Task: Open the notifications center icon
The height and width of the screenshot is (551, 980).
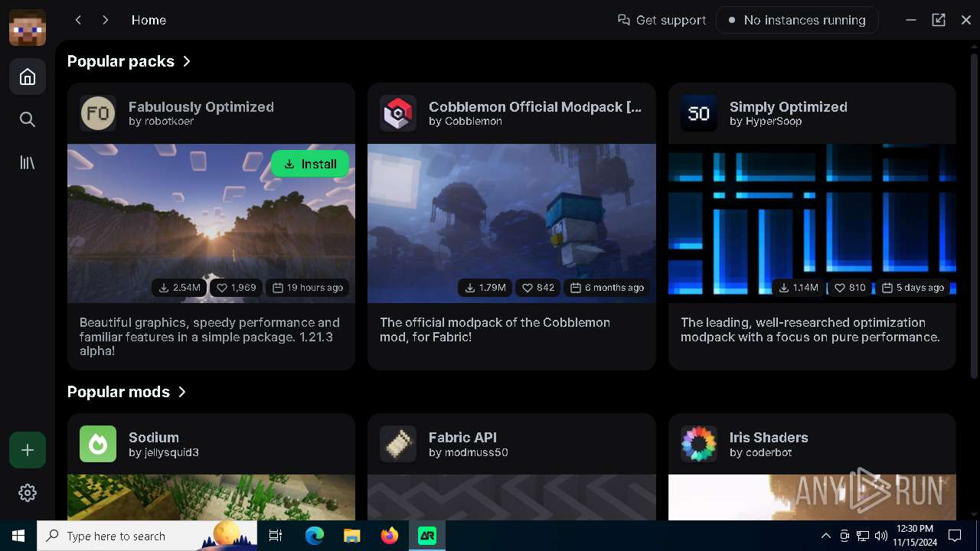Action: 955,536
